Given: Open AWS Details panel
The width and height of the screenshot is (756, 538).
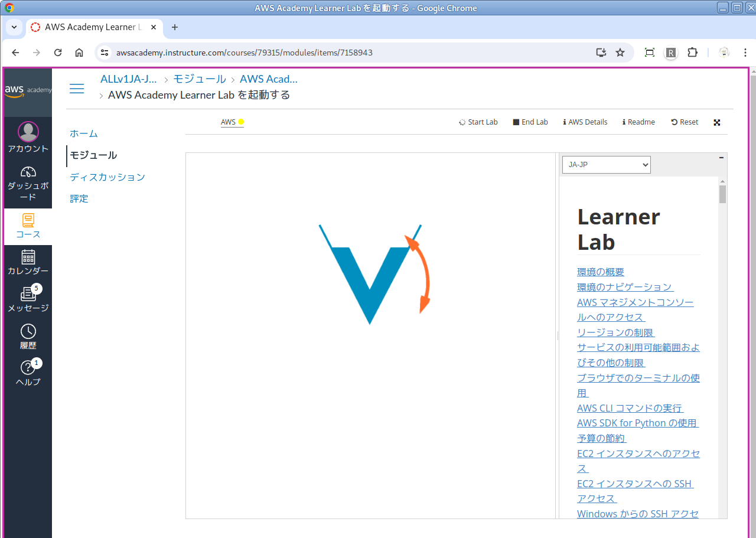Looking at the screenshot, I should tap(585, 122).
